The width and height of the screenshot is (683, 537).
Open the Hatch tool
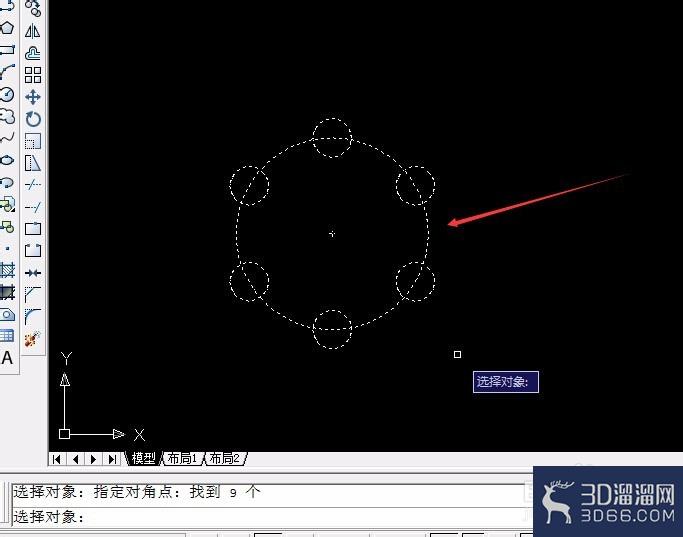7,270
